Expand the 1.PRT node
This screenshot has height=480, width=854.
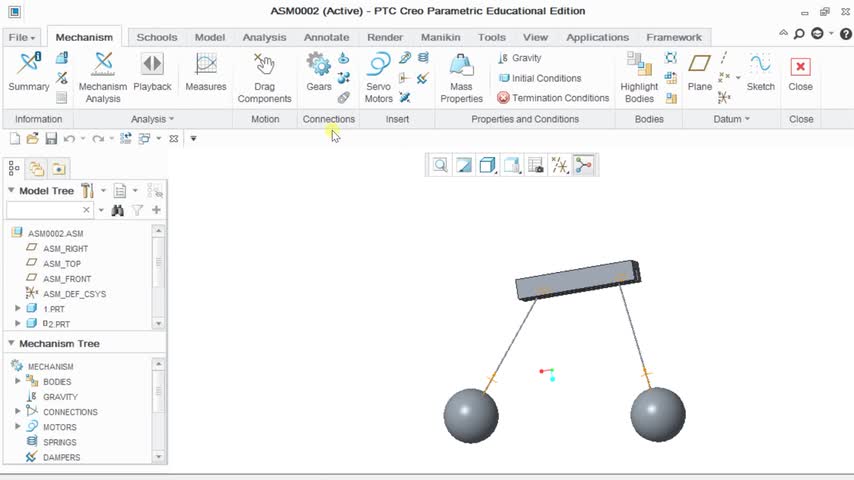(x=17, y=308)
